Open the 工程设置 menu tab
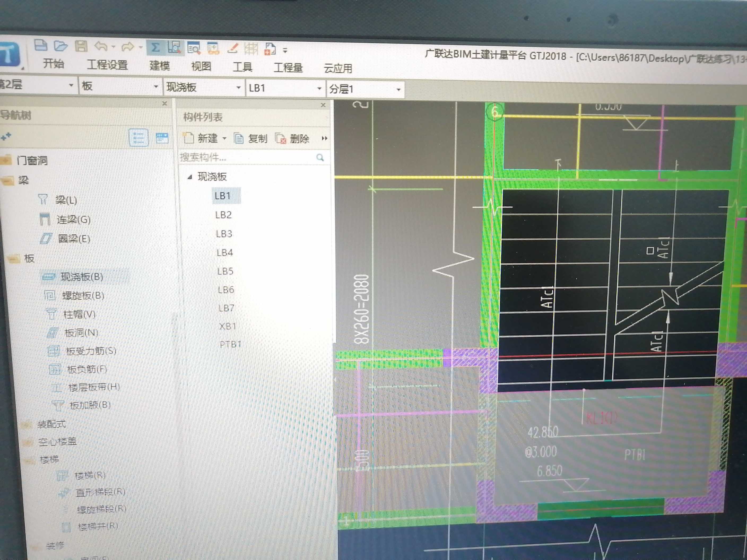747x560 pixels. 107,65
